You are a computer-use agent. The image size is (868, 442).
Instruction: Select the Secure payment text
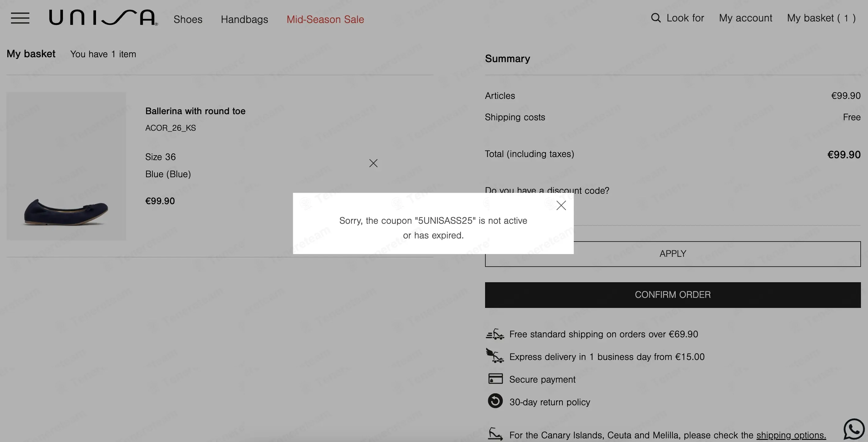(542, 380)
